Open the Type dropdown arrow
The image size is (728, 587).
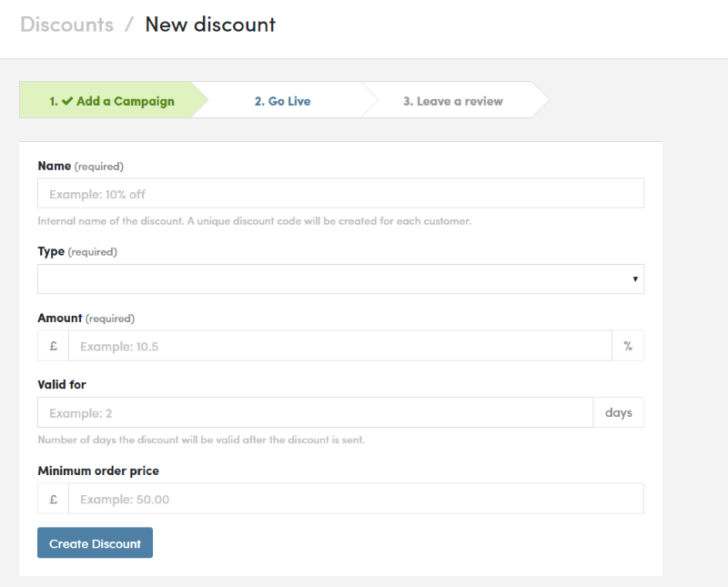click(x=635, y=279)
